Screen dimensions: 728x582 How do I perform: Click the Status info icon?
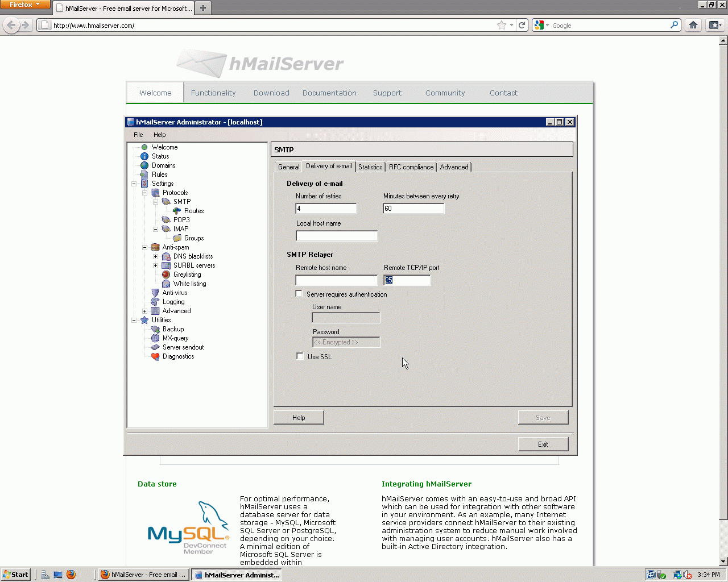[144, 156]
